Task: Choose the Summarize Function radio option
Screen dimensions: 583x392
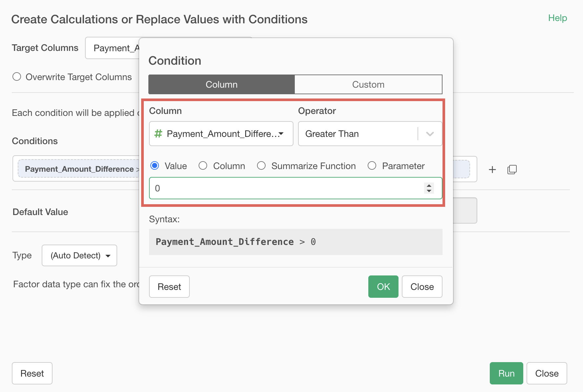Action: 261,166
